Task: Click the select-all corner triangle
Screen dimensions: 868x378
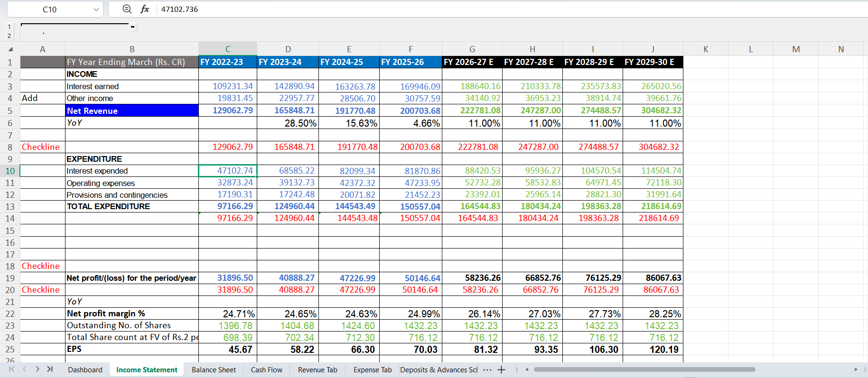Action: tap(10, 49)
